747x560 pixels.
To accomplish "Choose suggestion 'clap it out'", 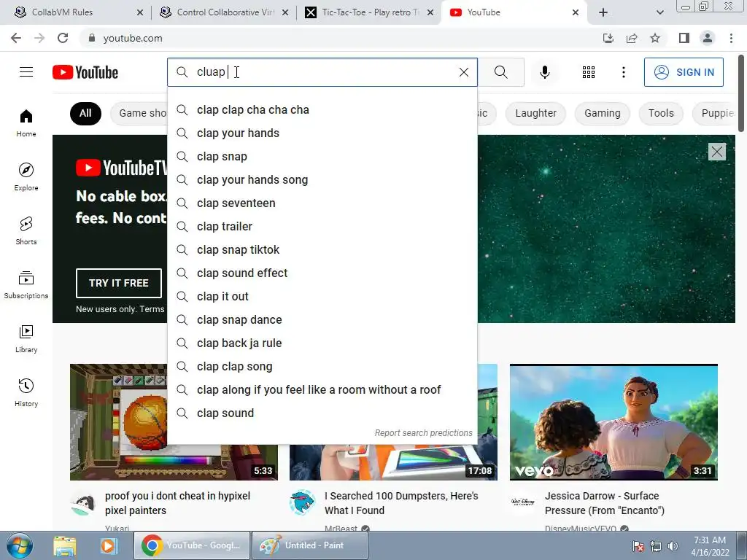I will (322, 296).
